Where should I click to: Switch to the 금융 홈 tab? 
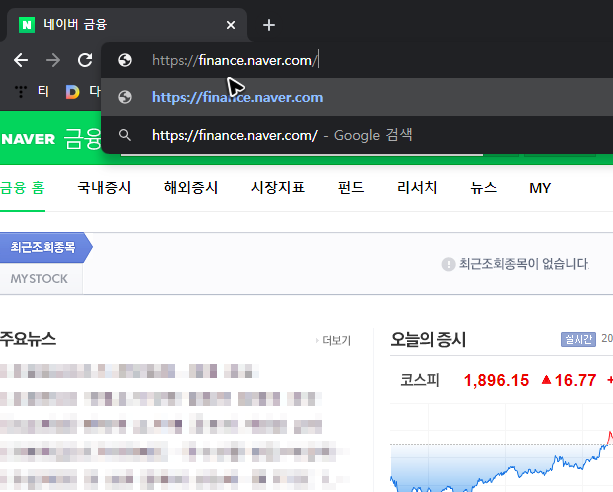pos(22,188)
